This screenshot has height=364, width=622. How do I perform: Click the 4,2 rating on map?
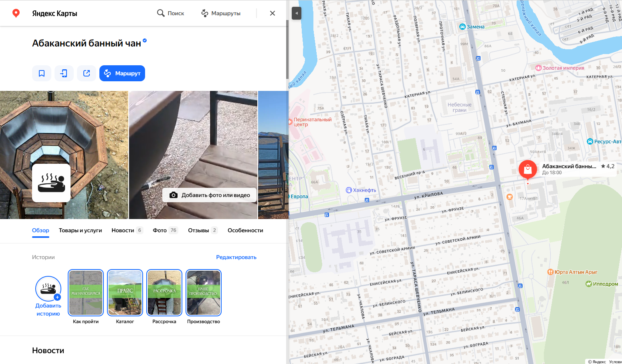click(x=608, y=166)
